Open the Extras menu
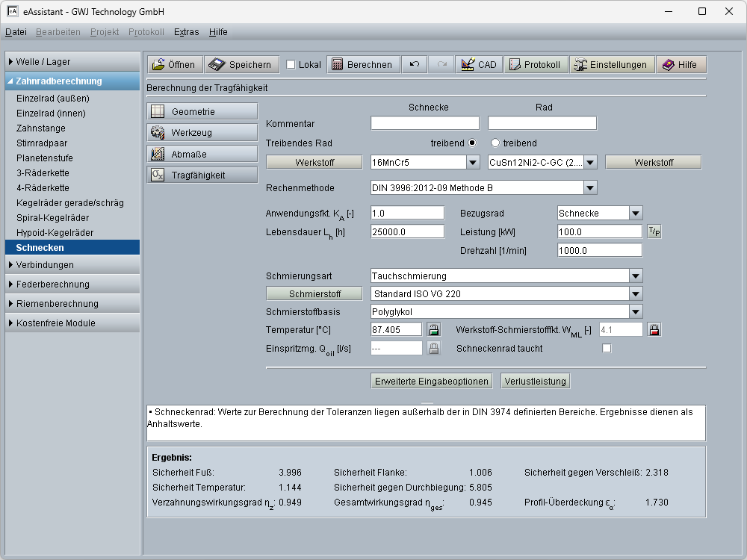The image size is (747, 560). (186, 32)
